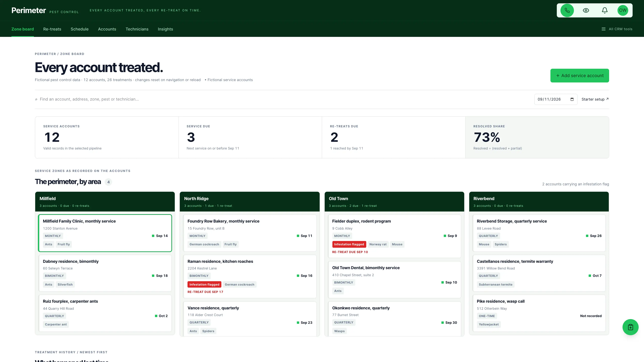Click RE-TREAT DUE SEP 10 text

click(350, 252)
